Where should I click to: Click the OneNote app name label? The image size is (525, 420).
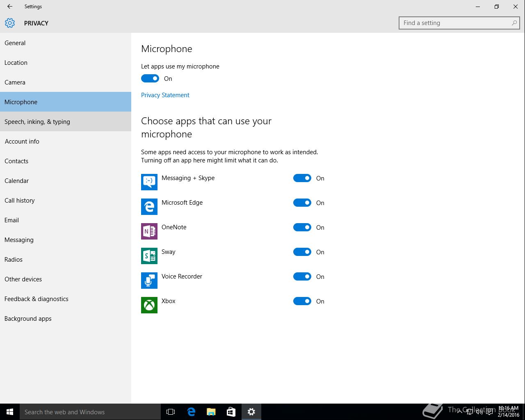click(x=174, y=227)
